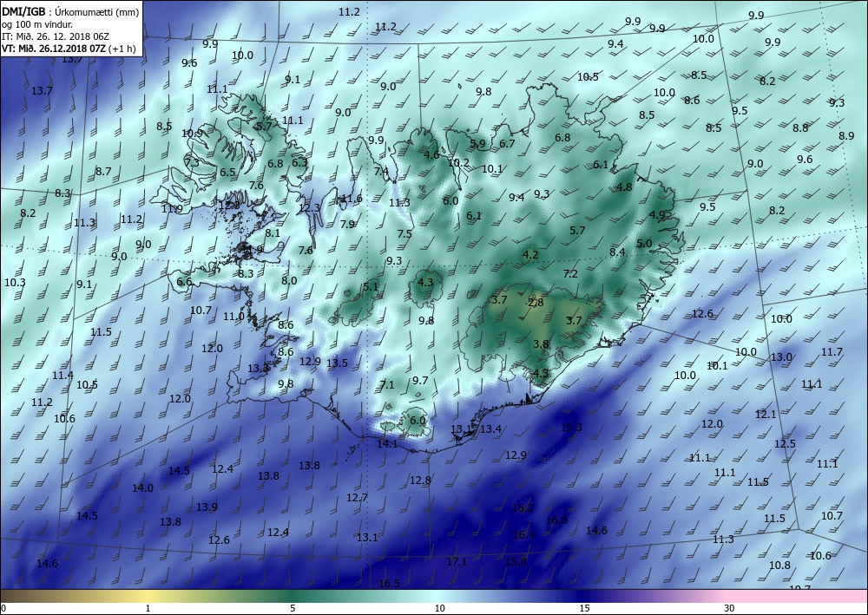Click the coastal value '14.1'
Image resolution: width=868 pixels, height=615 pixels.
click(x=387, y=443)
